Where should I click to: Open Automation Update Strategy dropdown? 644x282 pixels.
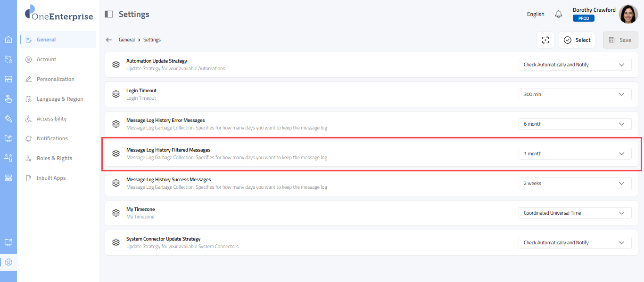coord(575,65)
